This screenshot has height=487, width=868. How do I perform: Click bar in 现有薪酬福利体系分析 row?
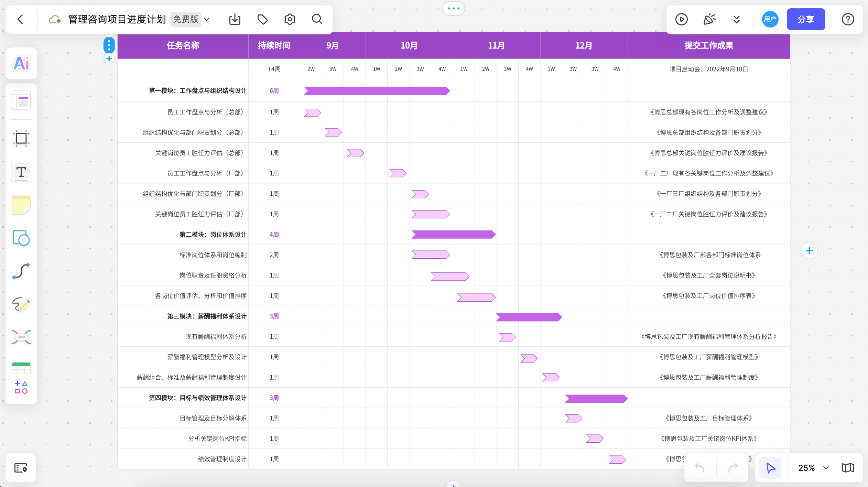[507, 337]
